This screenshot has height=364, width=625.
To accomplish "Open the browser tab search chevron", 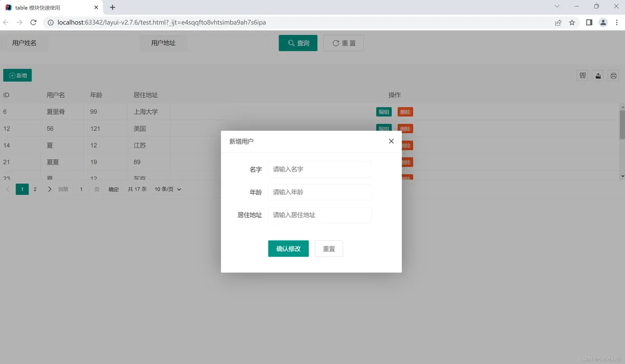I will point(557,7).
